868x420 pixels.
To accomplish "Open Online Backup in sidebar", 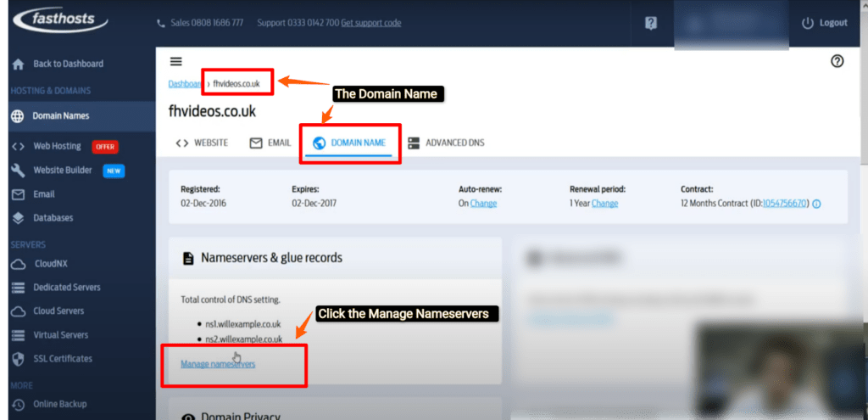I will [60, 405].
